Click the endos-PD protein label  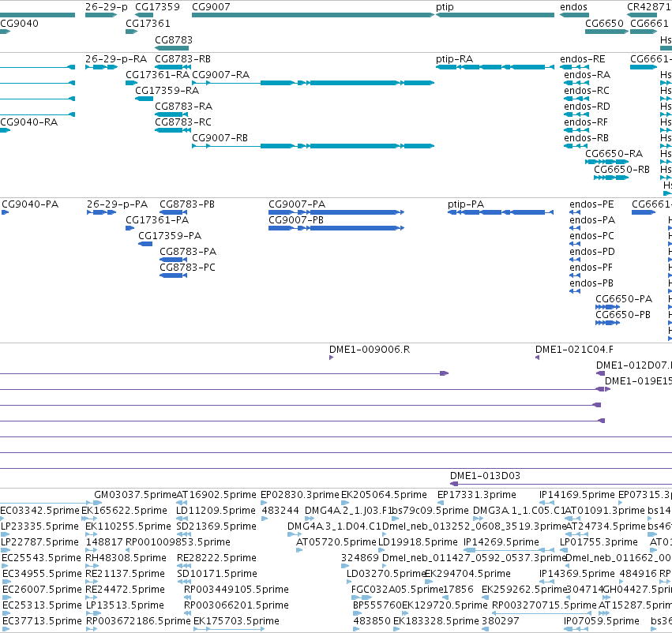pos(592,252)
